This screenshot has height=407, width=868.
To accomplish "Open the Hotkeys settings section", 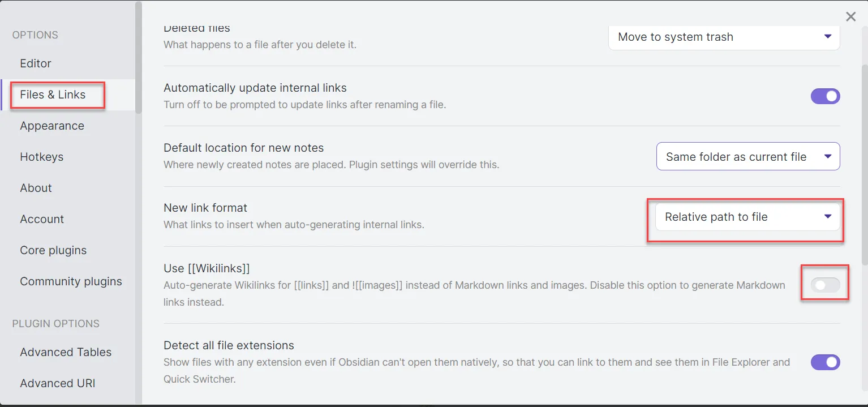I will 42,157.
